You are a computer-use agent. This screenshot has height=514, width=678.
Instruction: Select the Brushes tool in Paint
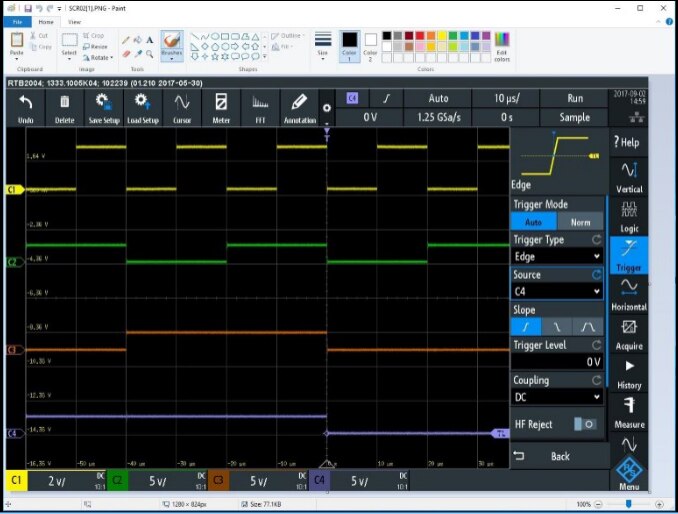(x=171, y=44)
